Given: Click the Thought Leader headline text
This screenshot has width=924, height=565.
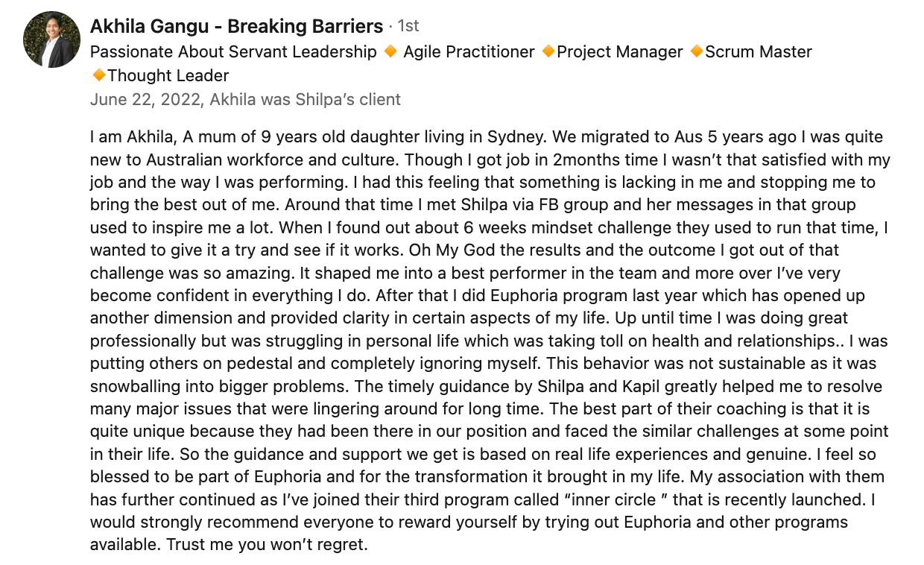Looking at the screenshot, I should pos(168,75).
